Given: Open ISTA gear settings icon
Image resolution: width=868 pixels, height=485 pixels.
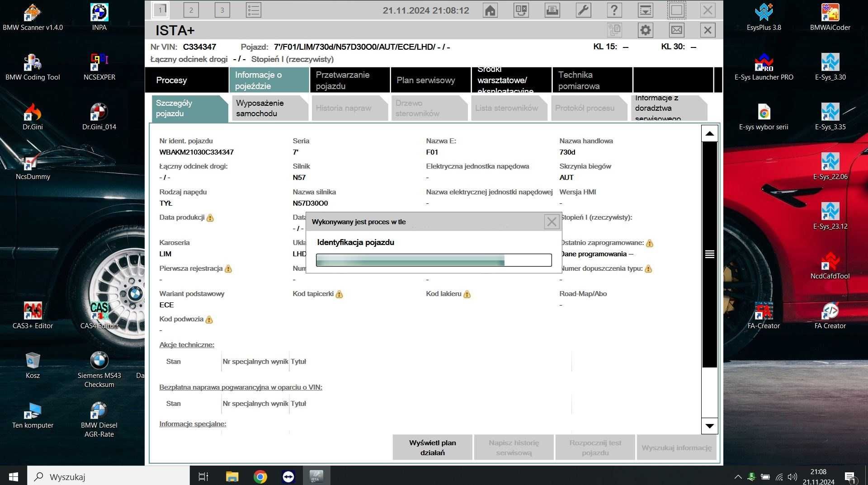Looking at the screenshot, I should [646, 30].
